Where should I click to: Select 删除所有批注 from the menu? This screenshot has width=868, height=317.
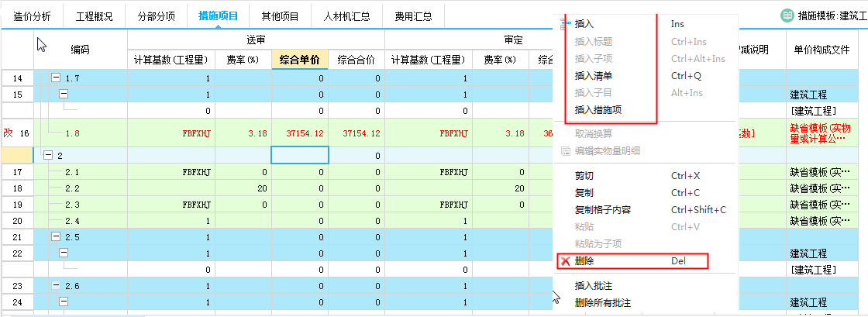click(x=602, y=303)
